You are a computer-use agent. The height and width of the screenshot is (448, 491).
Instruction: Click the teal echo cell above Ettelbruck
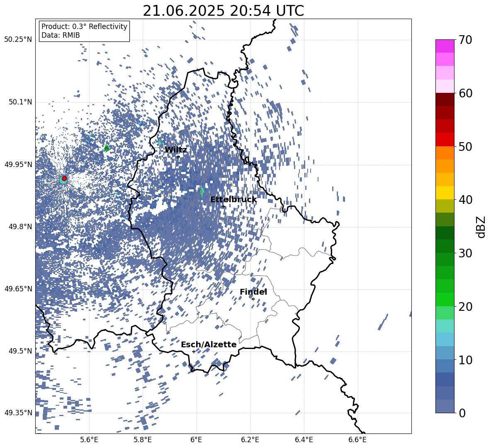(x=202, y=191)
